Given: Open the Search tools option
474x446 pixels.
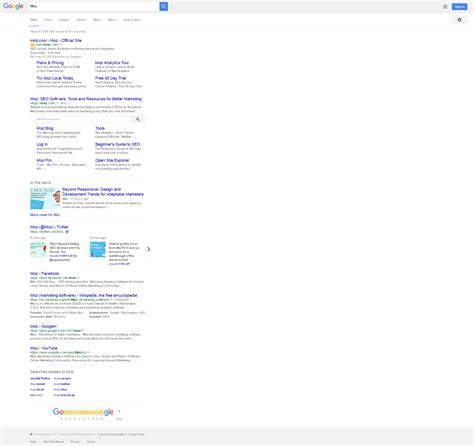Looking at the screenshot, I should pos(132,20).
